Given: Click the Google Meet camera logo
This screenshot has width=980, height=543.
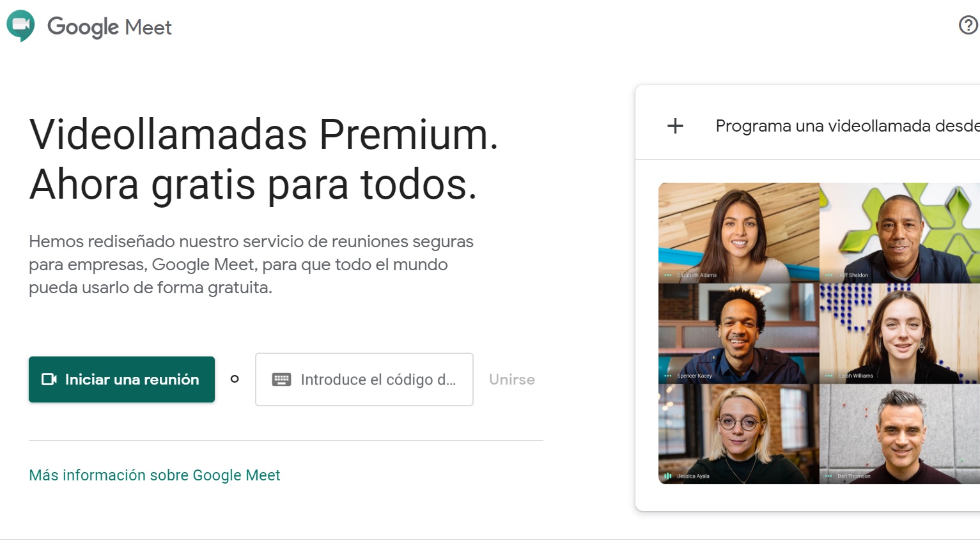Looking at the screenshot, I should click(20, 26).
